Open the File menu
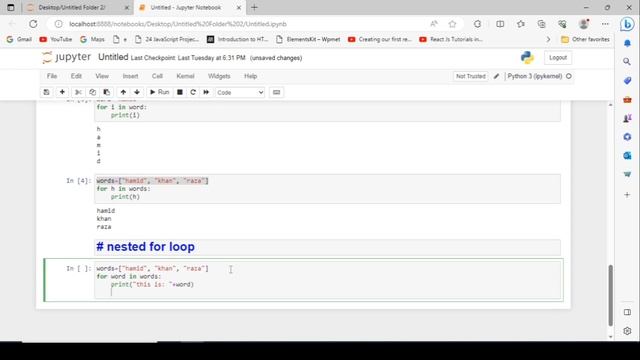 tap(52, 76)
